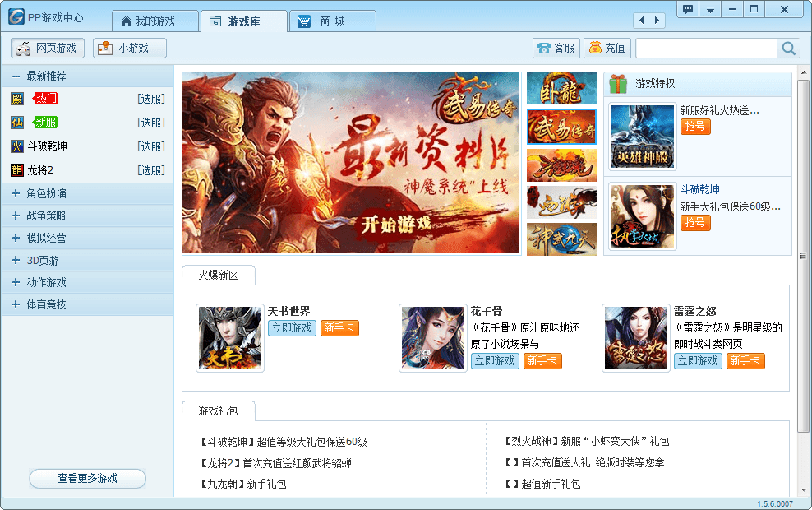
Task: Click the 斗破乾坤 game icon in sidebar
Action: [x=17, y=146]
